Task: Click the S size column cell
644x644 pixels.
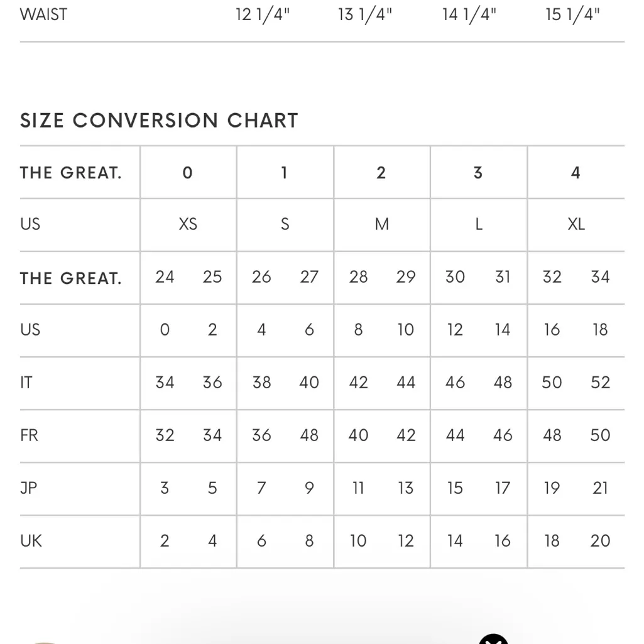Action: coord(285,224)
